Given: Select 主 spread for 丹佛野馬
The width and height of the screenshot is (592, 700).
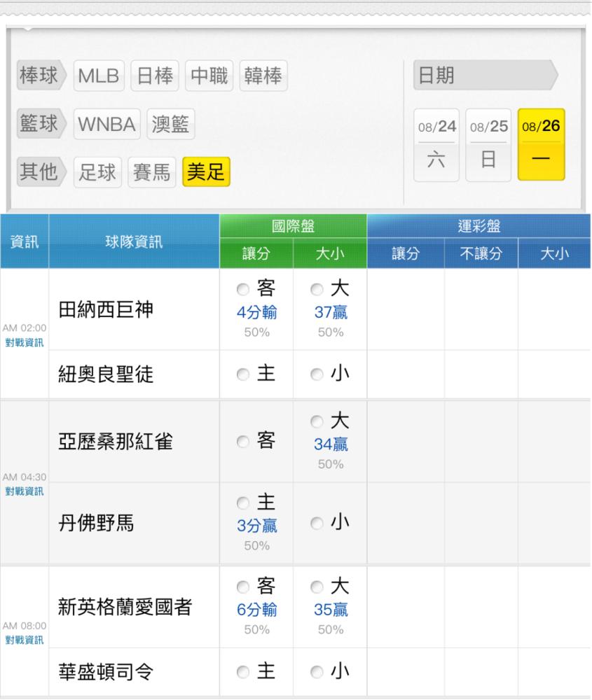Looking at the screenshot, I should 243,503.
